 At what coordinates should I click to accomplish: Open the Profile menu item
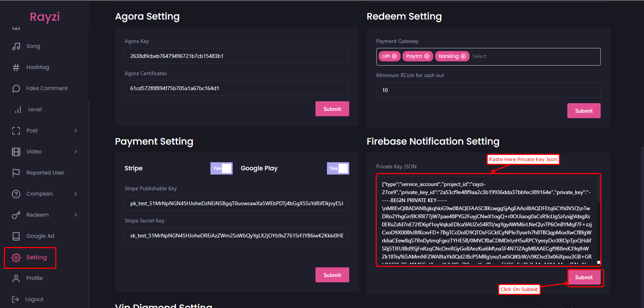point(34,278)
